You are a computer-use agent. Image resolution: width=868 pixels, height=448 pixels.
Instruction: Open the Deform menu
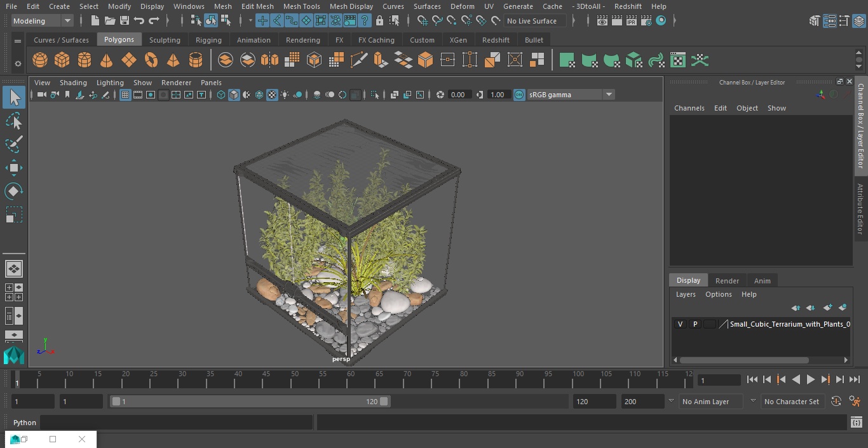[462, 6]
